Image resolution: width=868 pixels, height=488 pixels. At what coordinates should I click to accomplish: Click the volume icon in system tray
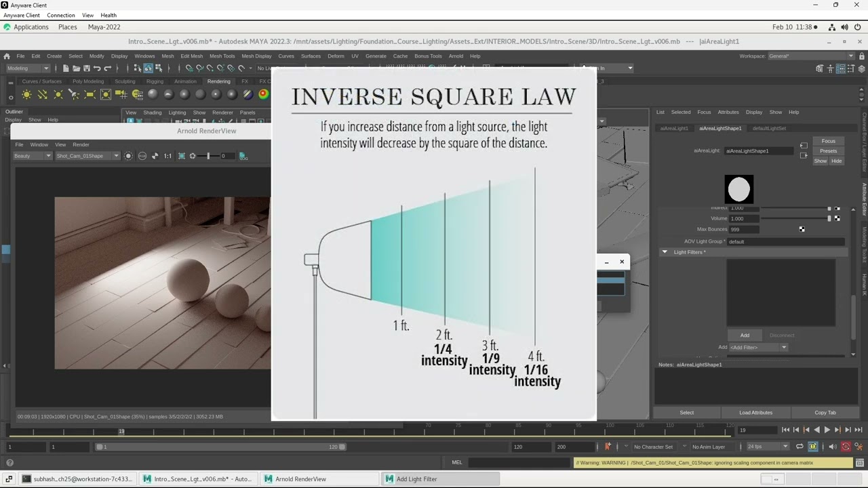(844, 27)
